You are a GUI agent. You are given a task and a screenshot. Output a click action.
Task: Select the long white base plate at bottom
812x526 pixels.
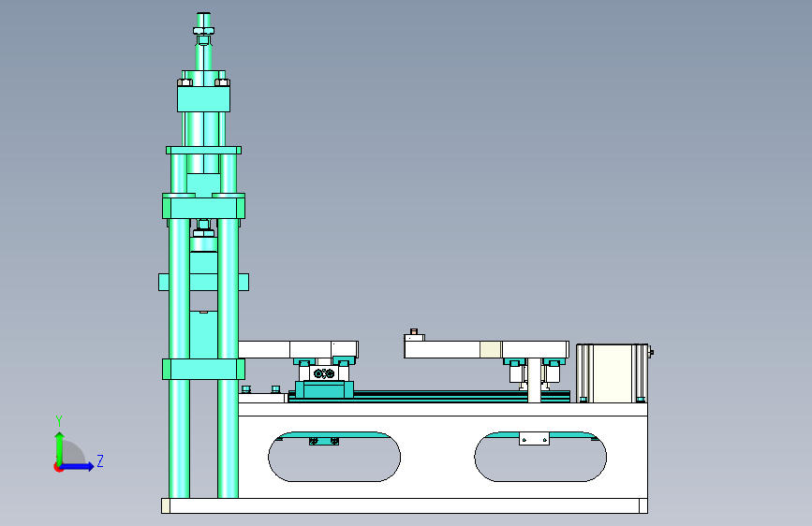(x=405, y=505)
